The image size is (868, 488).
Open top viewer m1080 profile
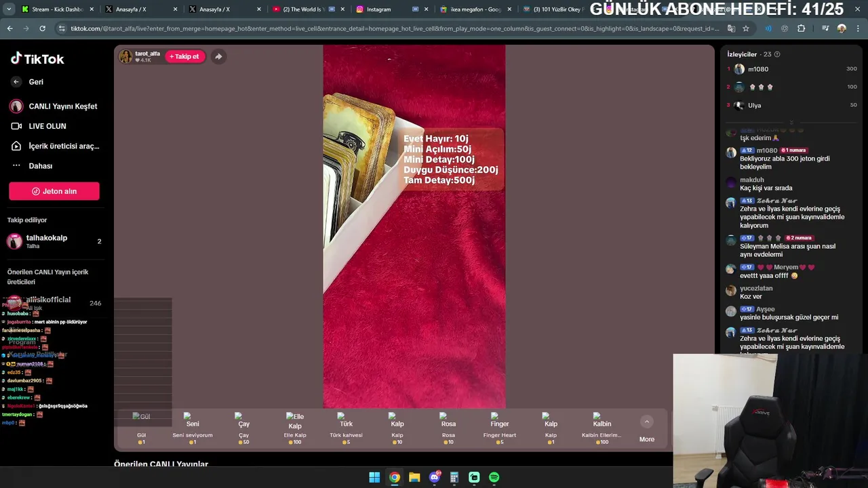tap(758, 69)
